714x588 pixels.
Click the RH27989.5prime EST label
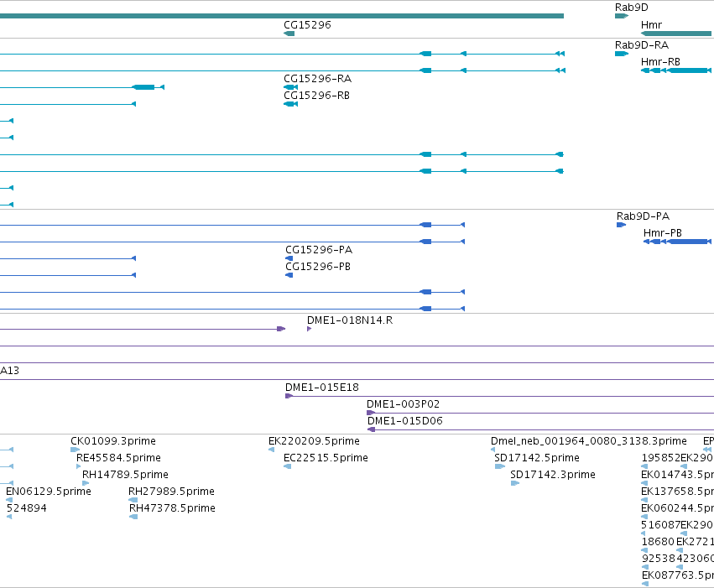pos(171,492)
